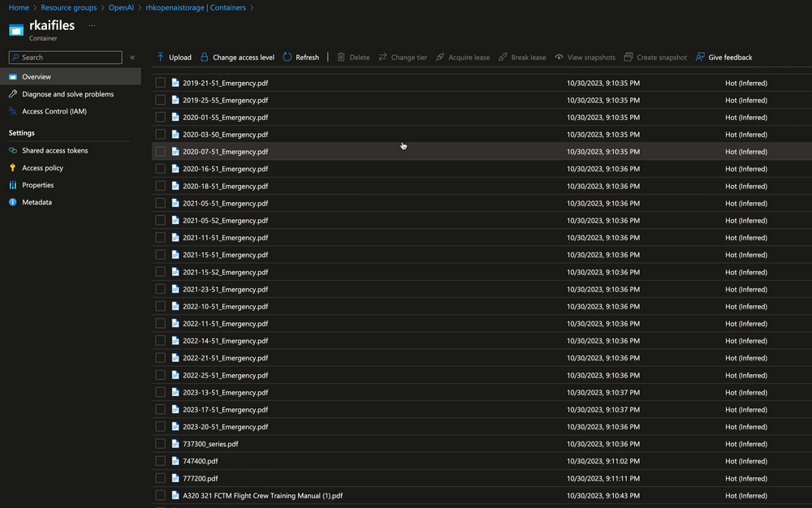Image resolution: width=812 pixels, height=508 pixels.
Task: Refresh the blob list
Action: [x=300, y=57]
